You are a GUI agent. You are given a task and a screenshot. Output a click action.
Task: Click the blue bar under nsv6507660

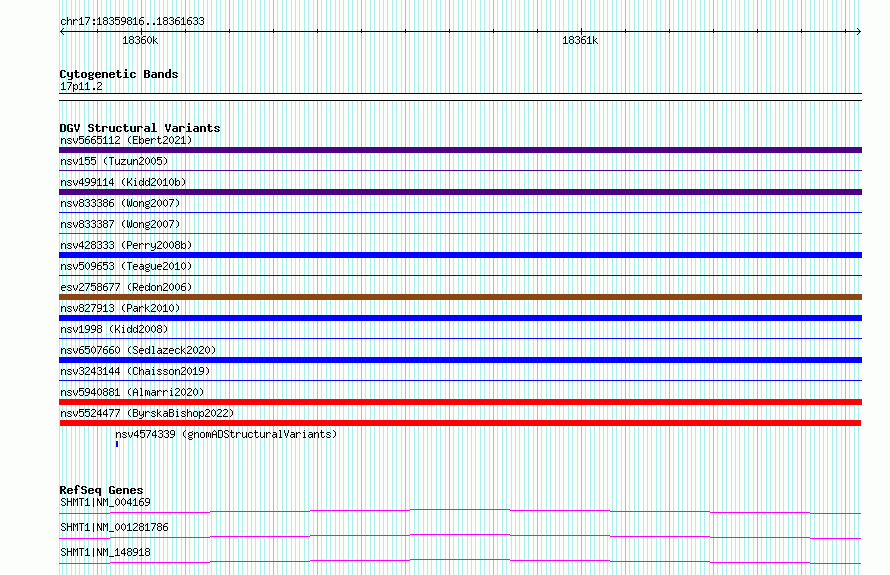click(x=460, y=360)
